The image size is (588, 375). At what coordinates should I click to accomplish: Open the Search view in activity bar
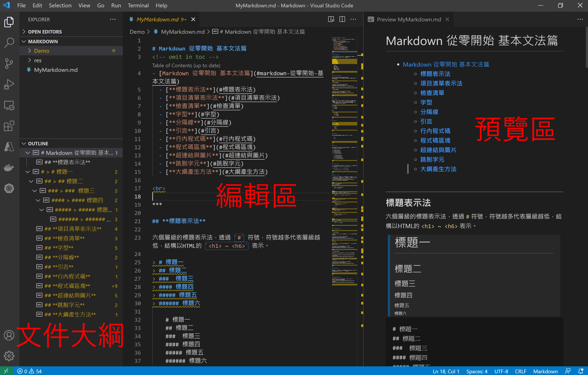coord(9,43)
